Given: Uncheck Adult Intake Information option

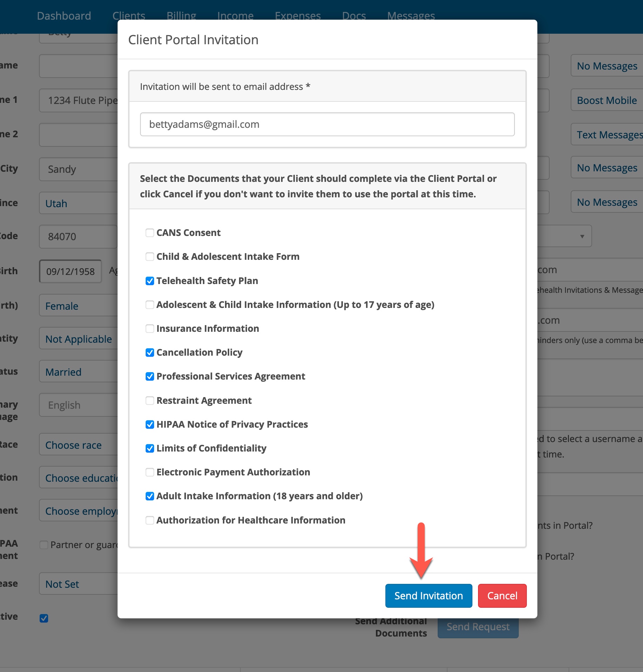Looking at the screenshot, I should point(150,496).
